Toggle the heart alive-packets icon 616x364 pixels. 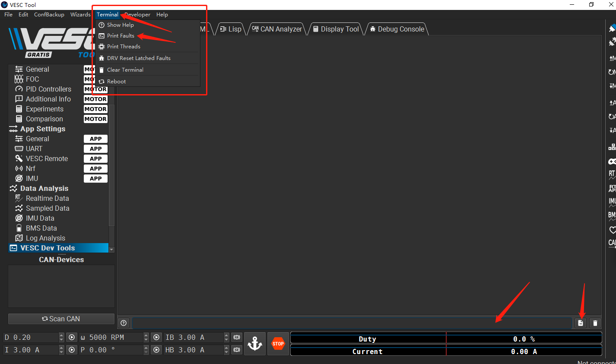point(612,230)
